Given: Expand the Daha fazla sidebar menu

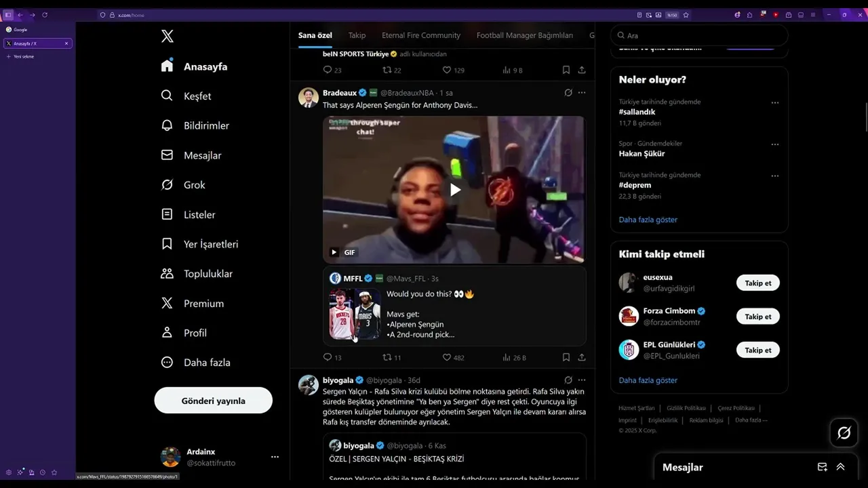Looking at the screenshot, I should click(x=196, y=363).
